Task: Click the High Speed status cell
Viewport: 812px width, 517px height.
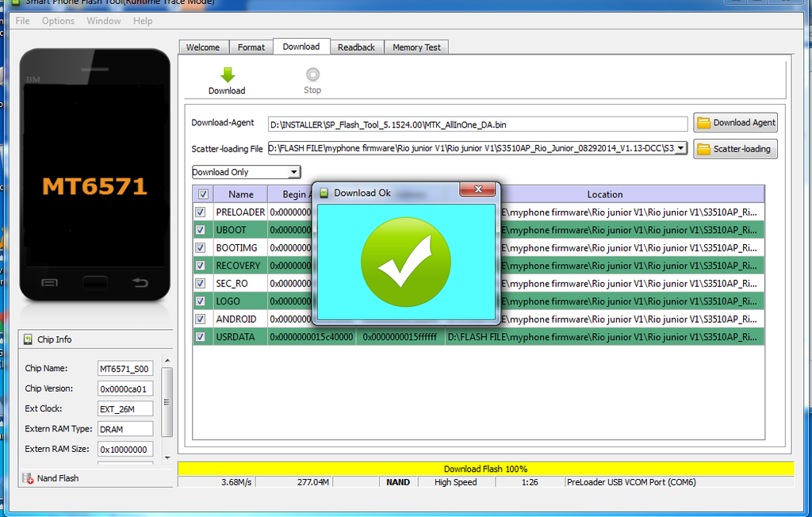Action: [x=456, y=482]
